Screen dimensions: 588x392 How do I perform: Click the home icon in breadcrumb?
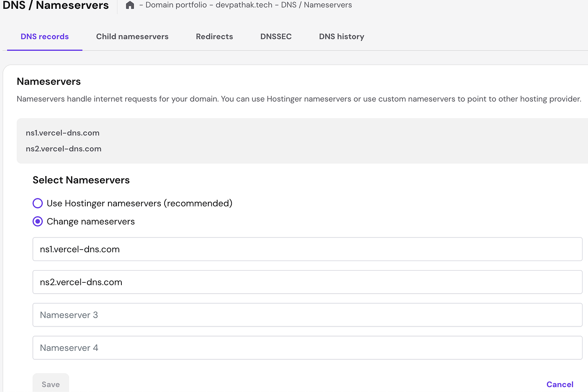click(x=130, y=5)
